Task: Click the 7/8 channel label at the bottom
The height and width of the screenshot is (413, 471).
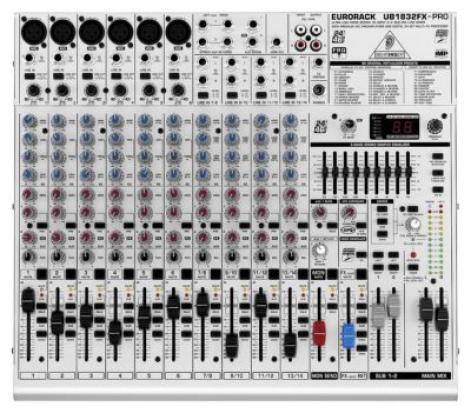Action: (207, 376)
